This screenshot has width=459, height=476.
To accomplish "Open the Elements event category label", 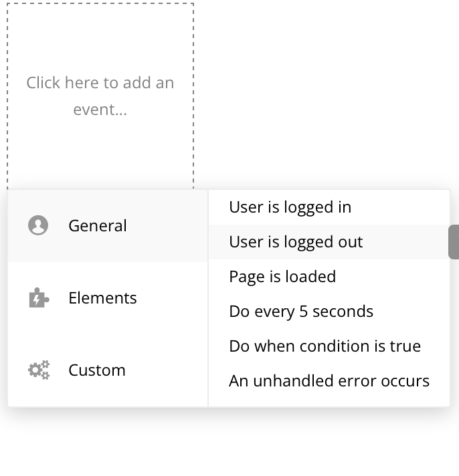I will coord(102,298).
